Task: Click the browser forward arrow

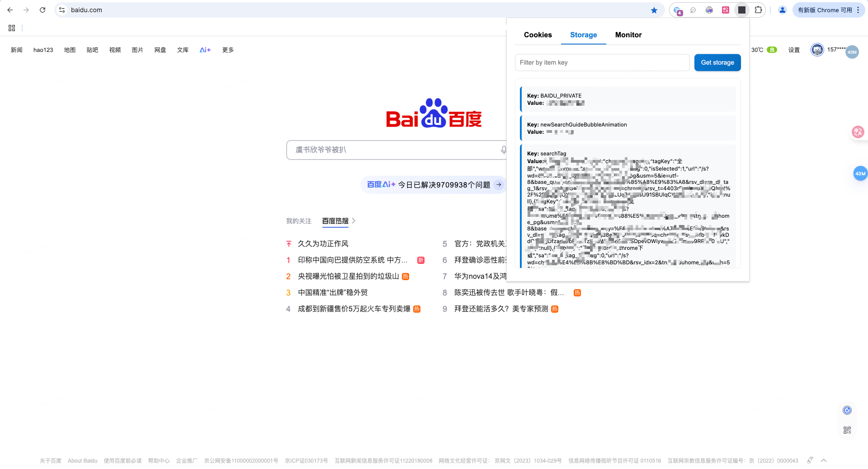Action: [26, 10]
